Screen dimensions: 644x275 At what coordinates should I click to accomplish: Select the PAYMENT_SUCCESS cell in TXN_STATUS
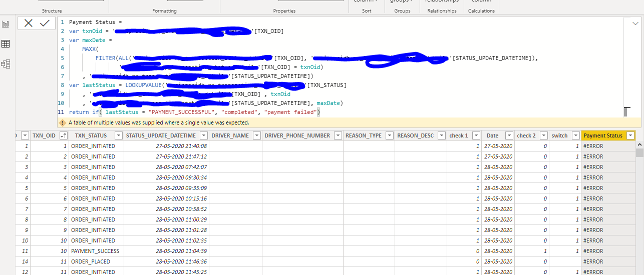click(95, 251)
